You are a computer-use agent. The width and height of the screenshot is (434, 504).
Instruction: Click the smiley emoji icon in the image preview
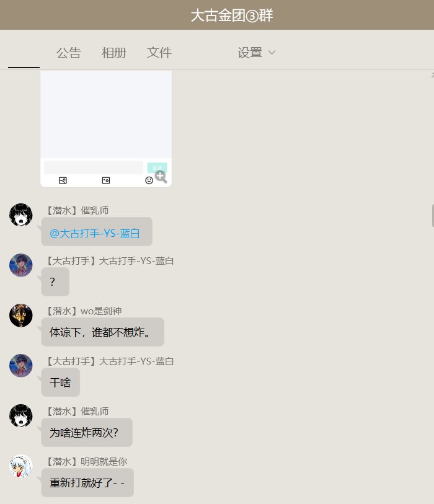coord(149,180)
